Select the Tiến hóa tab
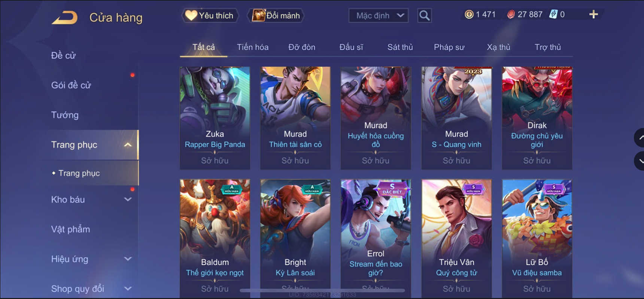 coord(252,47)
